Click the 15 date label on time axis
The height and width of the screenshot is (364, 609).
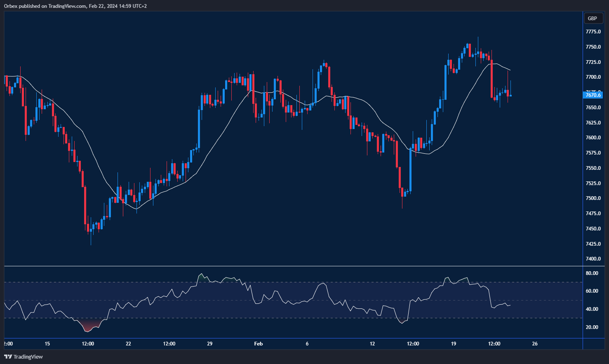tap(47, 344)
